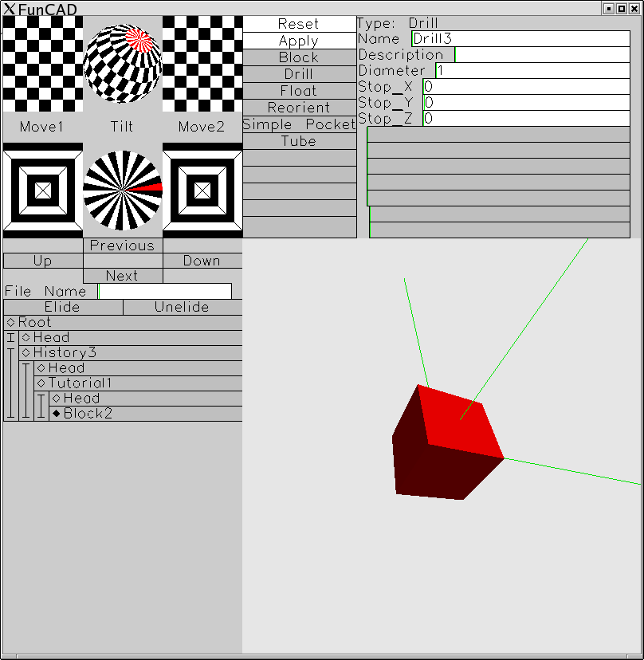Click the radial striped rotation dial

[x=123, y=191]
